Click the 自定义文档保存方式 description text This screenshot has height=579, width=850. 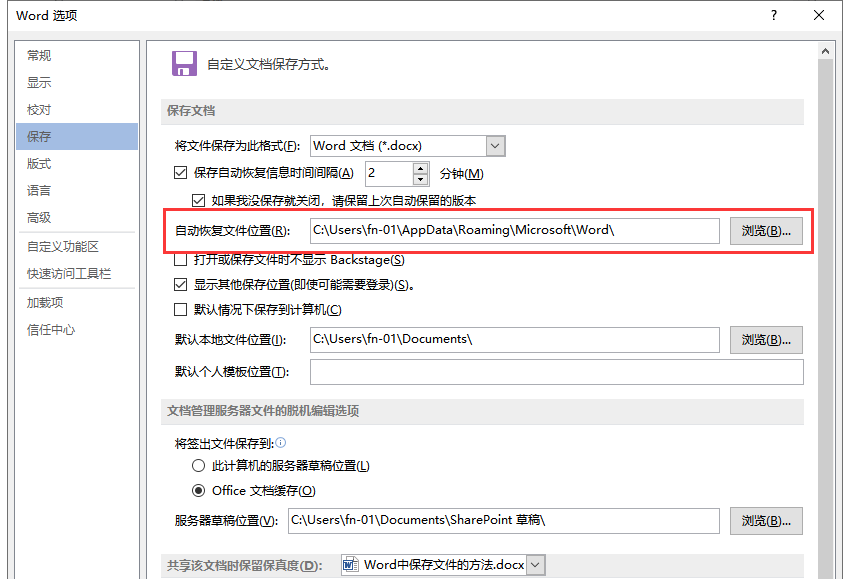click(269, 65)
